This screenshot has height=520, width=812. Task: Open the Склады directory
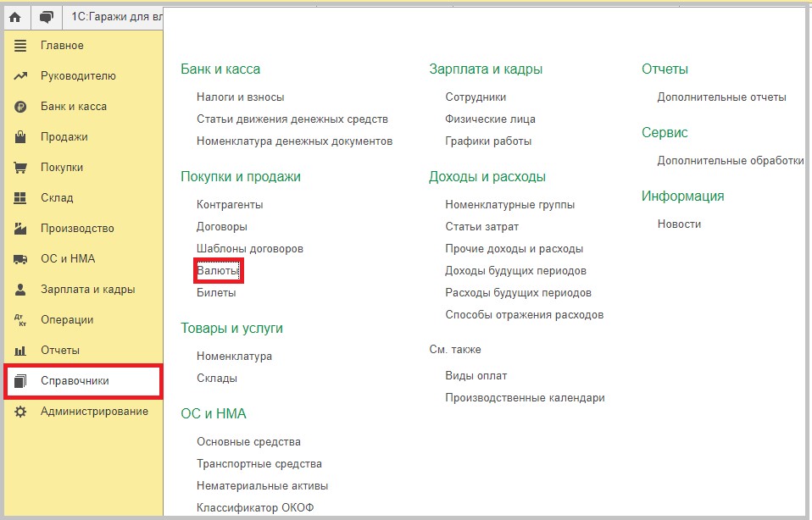pyautogui.click(x=217, y=379)
